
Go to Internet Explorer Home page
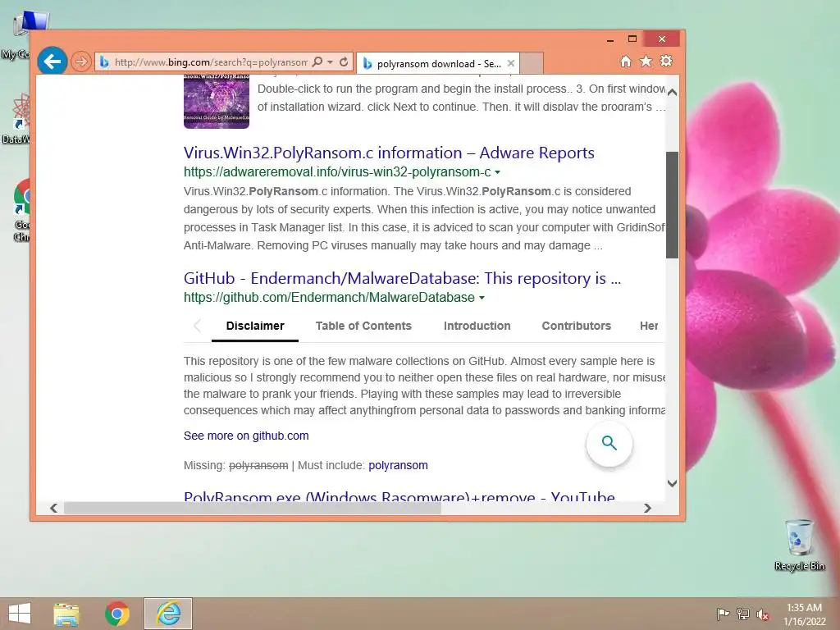[x=626, y=61]
